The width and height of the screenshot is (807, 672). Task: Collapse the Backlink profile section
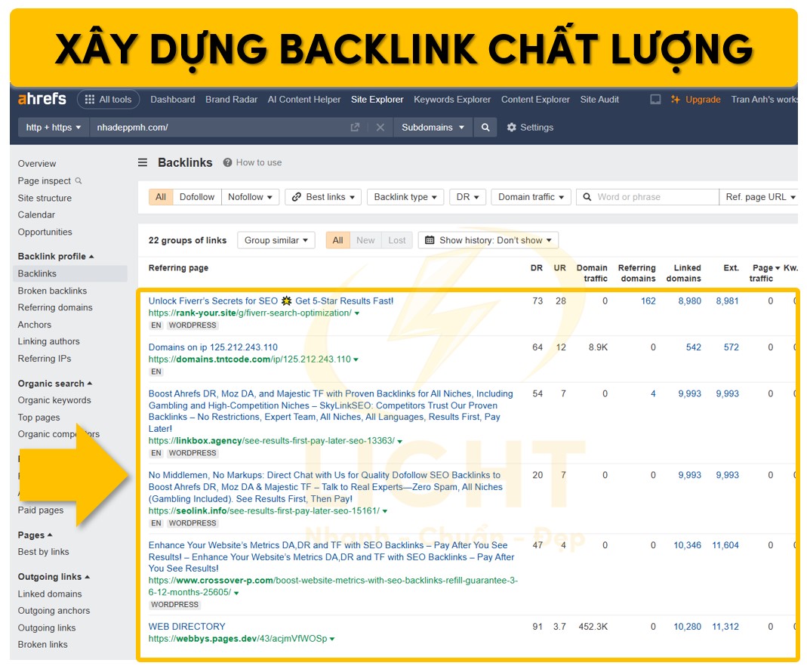tap(56, 256)
